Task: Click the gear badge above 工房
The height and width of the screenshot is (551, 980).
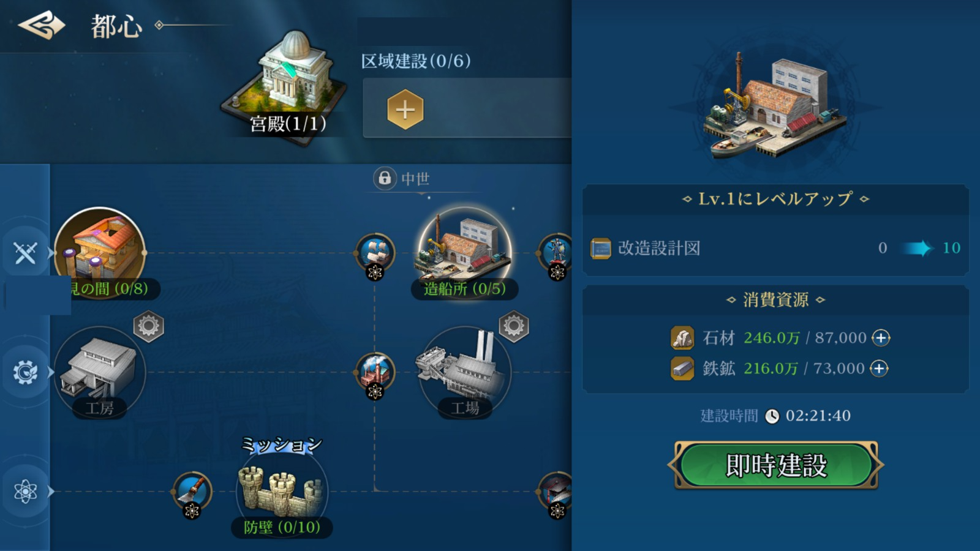Action: (x=148, y=326)
